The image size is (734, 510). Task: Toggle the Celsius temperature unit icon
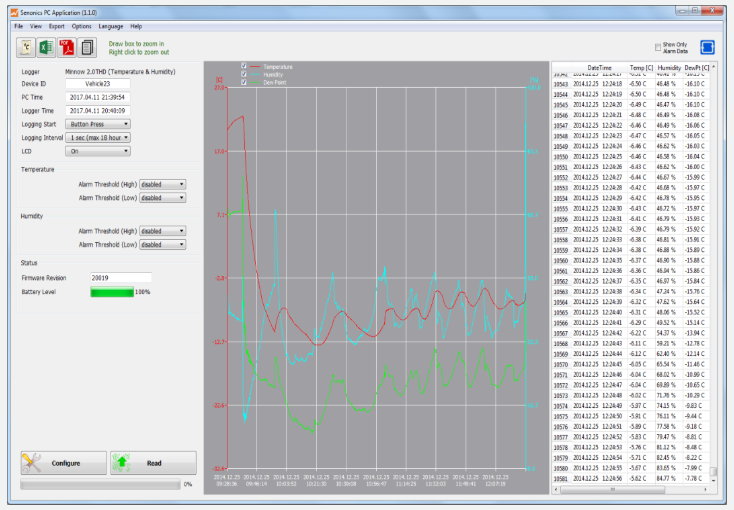tap(26, 47)
